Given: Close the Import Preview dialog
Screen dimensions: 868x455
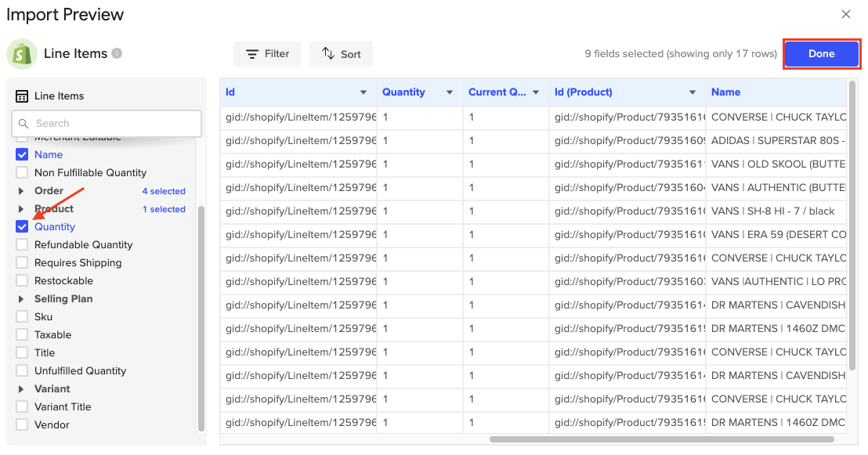Looking at the screenshot, I should point(846,14).
